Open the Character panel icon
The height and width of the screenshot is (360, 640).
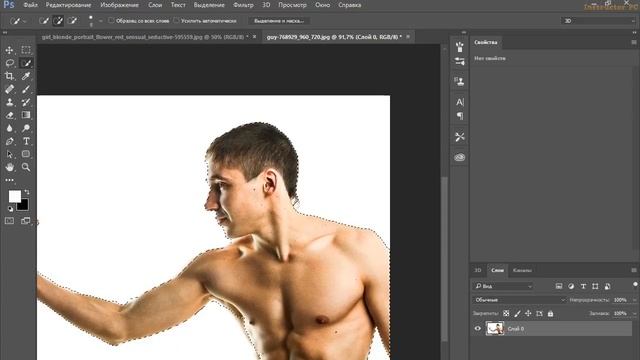[460, 102]
